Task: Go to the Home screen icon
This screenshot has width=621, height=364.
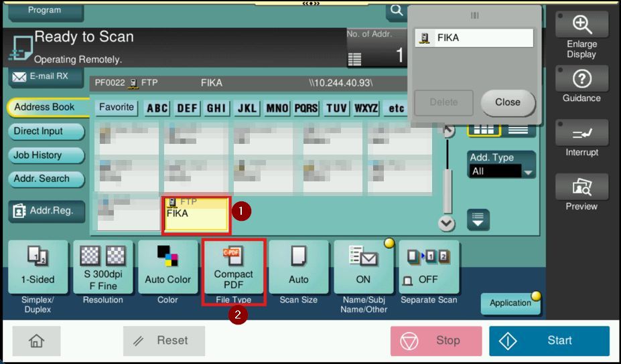Action: coord(36,341)
